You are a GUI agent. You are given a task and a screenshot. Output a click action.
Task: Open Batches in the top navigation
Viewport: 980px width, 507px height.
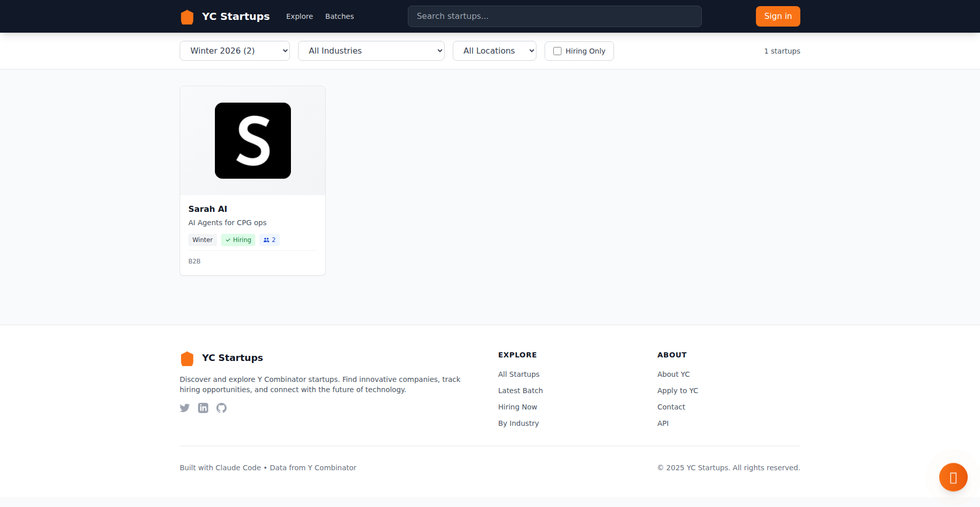tap(339, 16)
